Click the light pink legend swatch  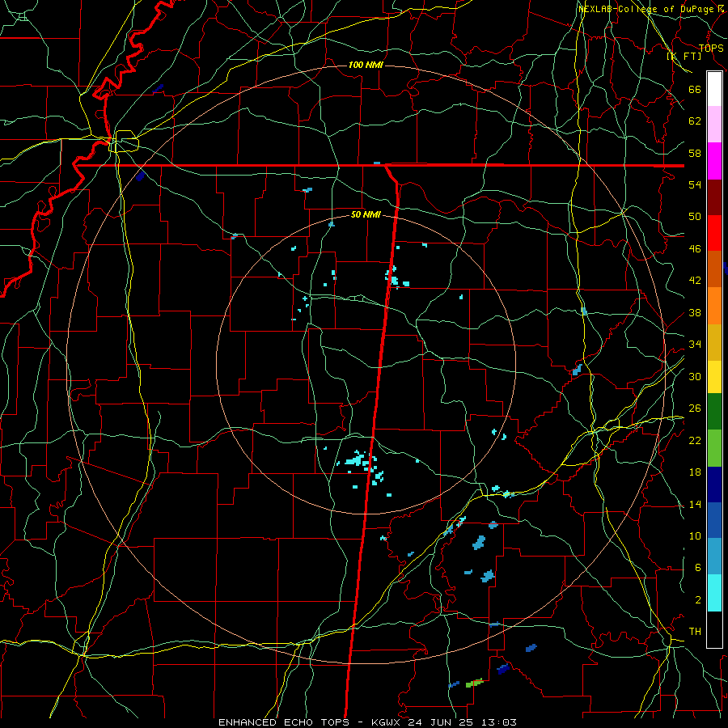[x=714, y=125]
